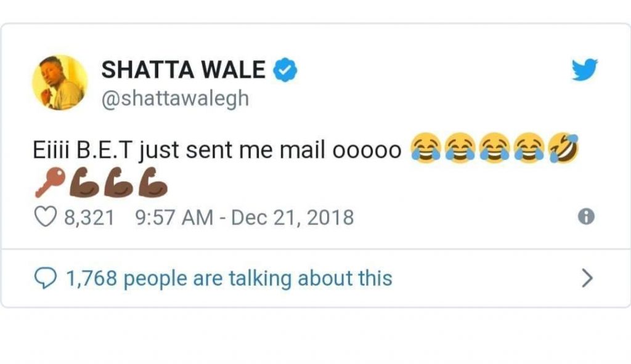Image resolution: width=631 pixels, height=364 pixels.
Task: Expand conversation with the right chevron arrow
Action: [x=587, y=278]
